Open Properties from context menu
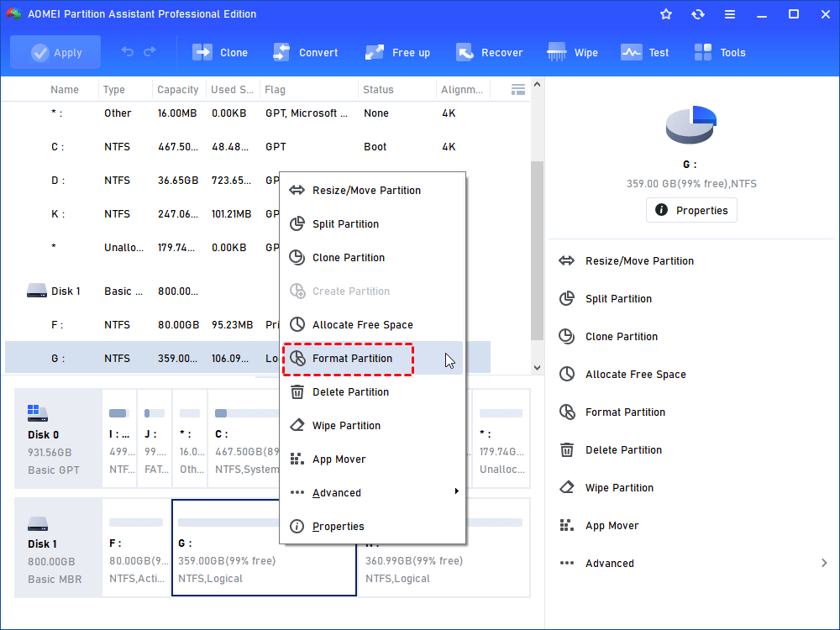 [373, 527]
